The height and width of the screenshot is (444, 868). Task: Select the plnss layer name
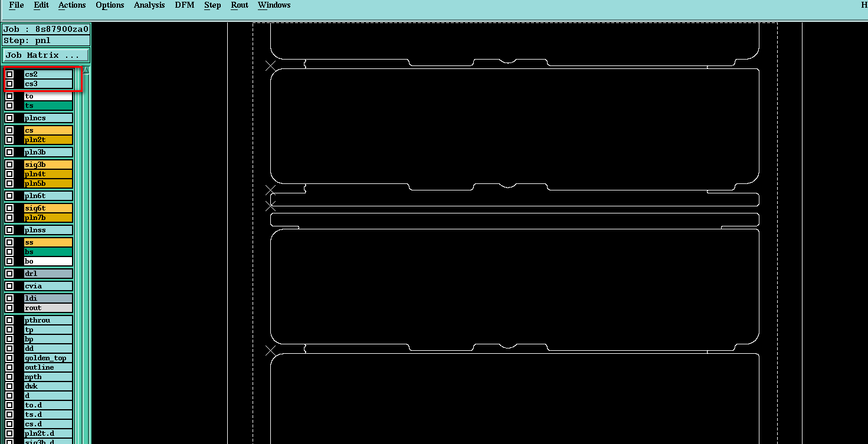coord(48,230)
